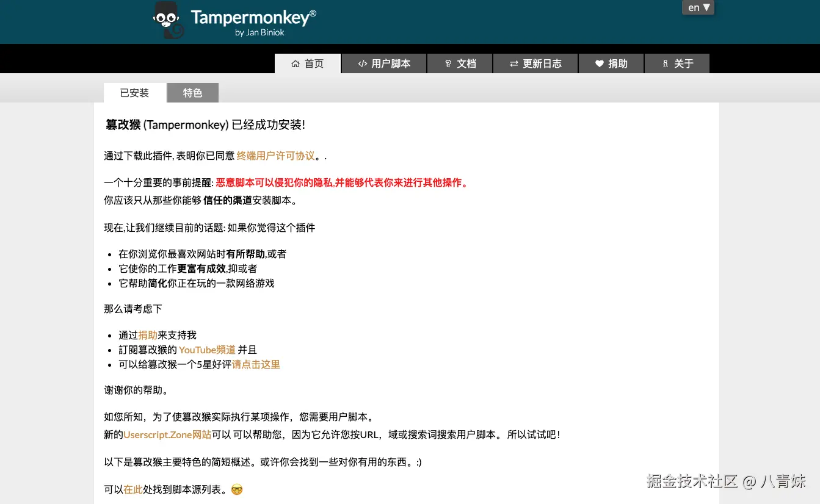Image resolution: width=820 pixels, height=504 pixels.
Task: Click the 'by Jan Biniok' text
Action: click(x=259, y=32)
